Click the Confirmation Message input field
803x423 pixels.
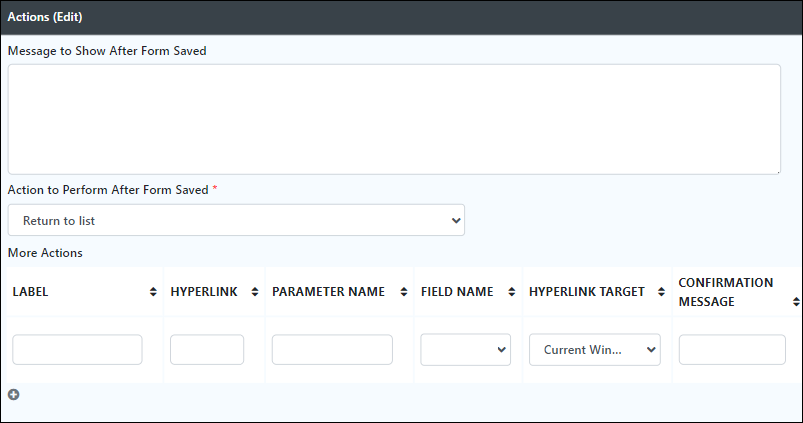coord(732,350)
